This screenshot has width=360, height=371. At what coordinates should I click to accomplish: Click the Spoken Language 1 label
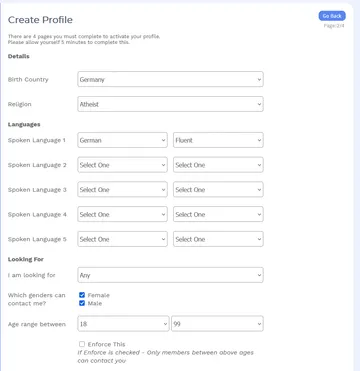coord(37,140)
